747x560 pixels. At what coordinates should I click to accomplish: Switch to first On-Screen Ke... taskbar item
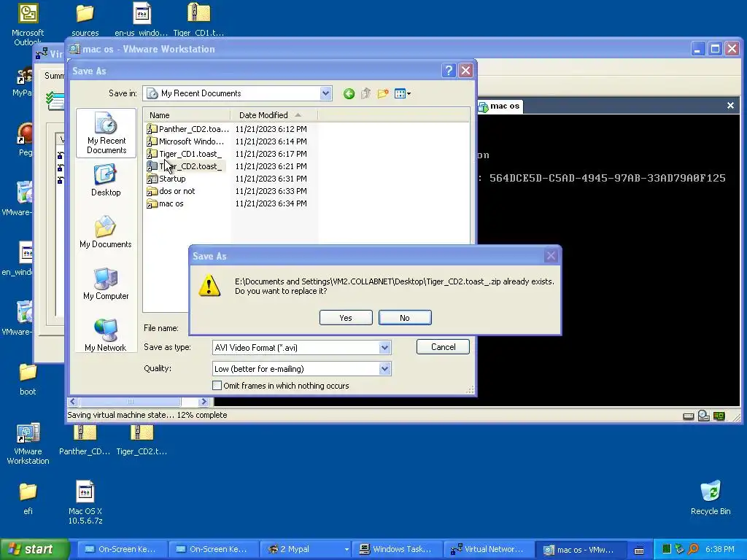click(x=123, y=549)
